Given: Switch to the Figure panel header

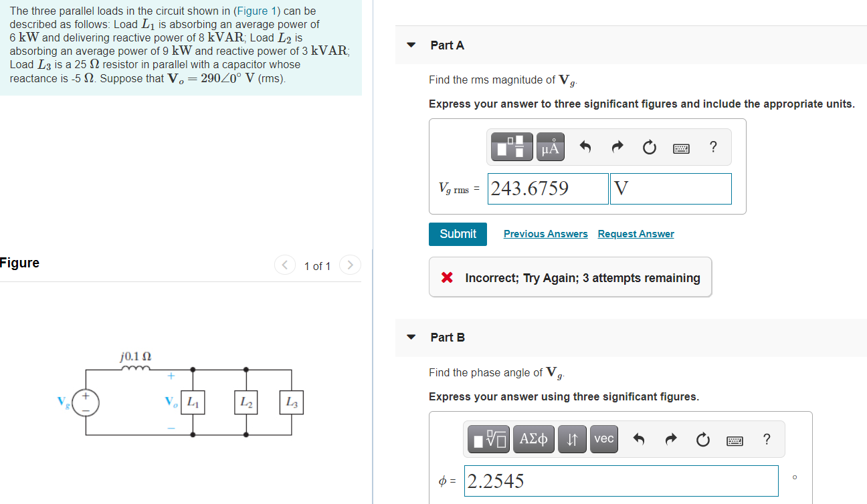Looking at the screenshot, I should pos(19,263).
